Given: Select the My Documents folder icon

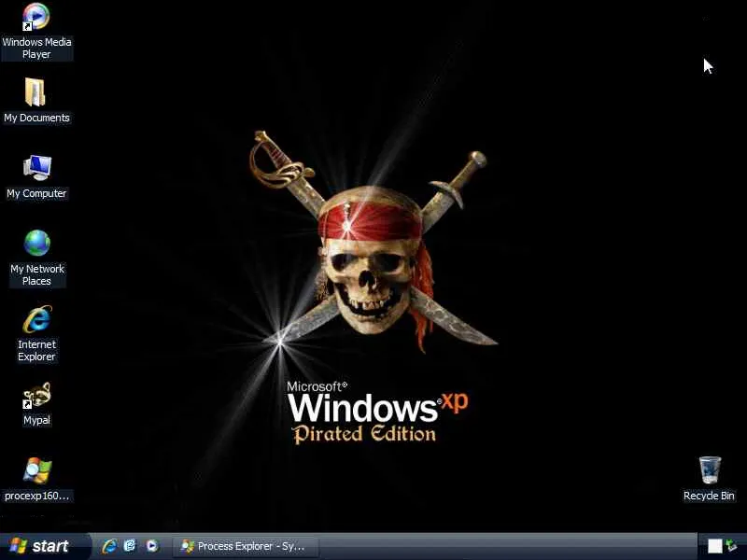Looking at the screenshot, I should click(35, 91).
